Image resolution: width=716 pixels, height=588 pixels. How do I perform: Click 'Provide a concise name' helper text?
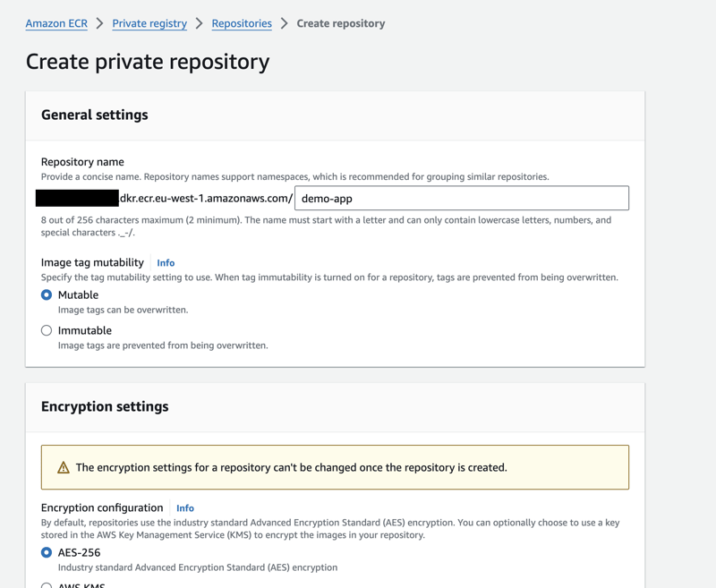pos(295,176)
